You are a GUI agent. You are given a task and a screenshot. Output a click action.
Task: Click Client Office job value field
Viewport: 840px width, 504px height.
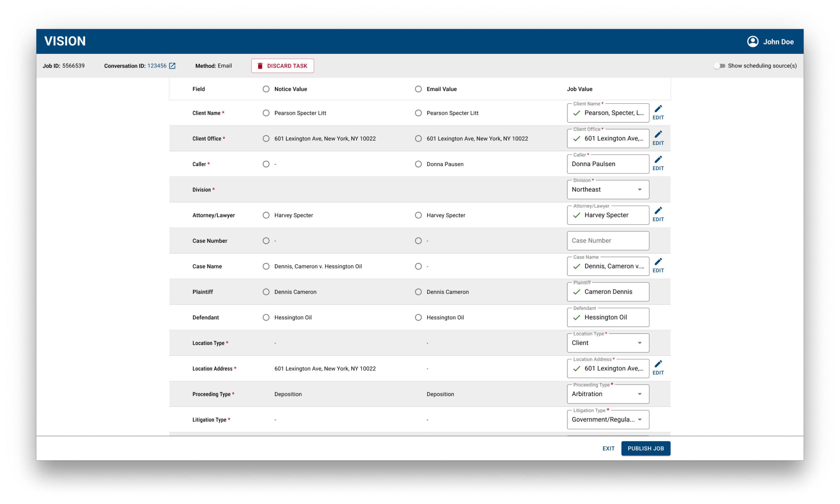point(608,139)
